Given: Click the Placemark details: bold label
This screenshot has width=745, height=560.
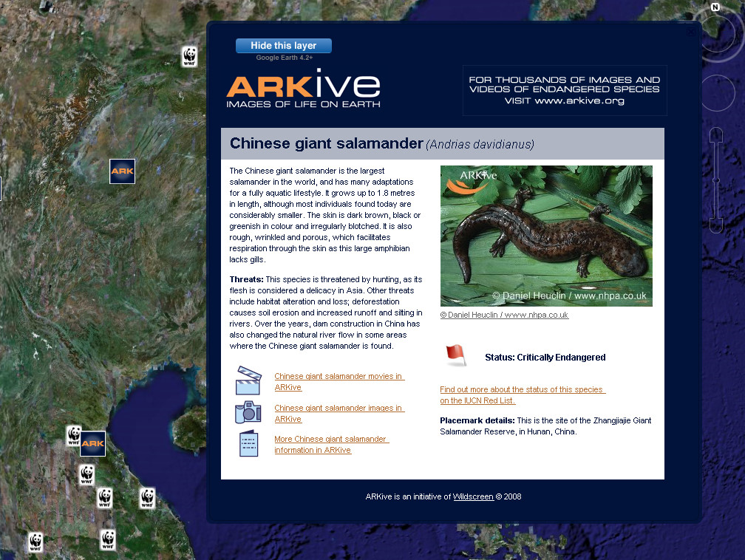Looking at the screenshot, I should (477, 420).
